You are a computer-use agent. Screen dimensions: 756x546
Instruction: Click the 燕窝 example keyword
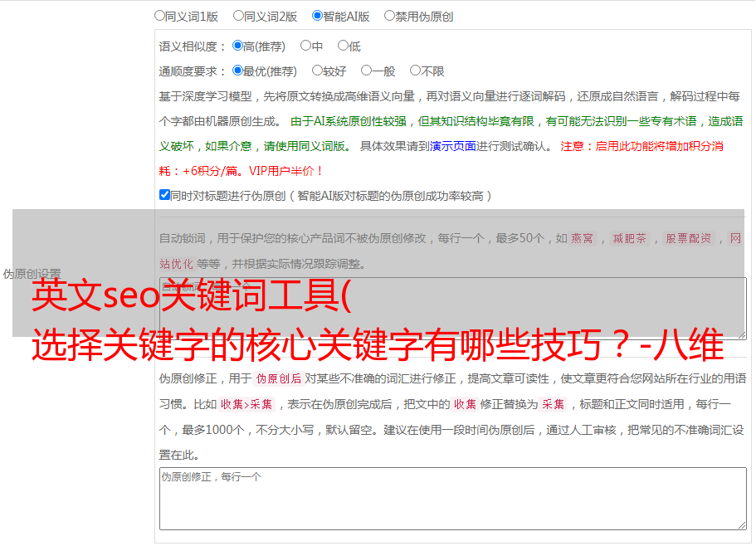click(x=583, y=238)
